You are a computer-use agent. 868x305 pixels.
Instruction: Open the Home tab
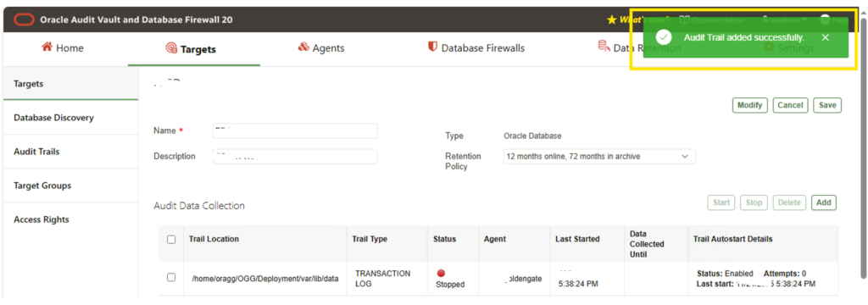pos(63,48)
